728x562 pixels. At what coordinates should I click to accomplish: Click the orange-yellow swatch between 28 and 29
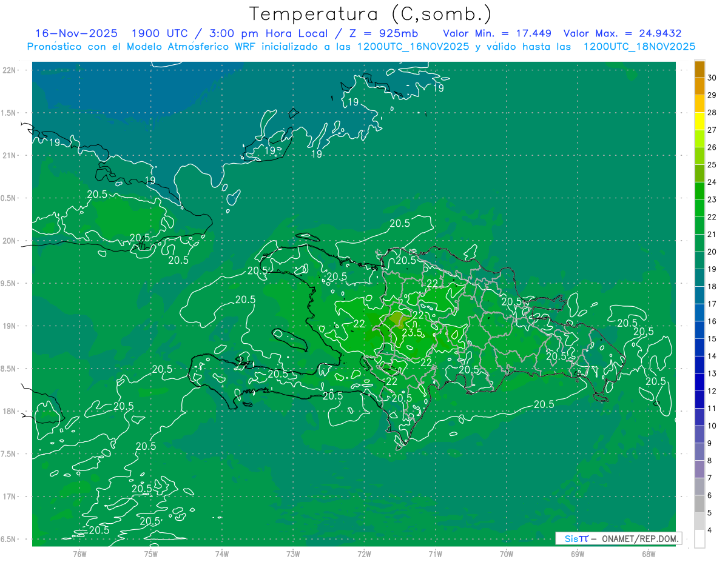pyautogui.click(x=699, y=104)
